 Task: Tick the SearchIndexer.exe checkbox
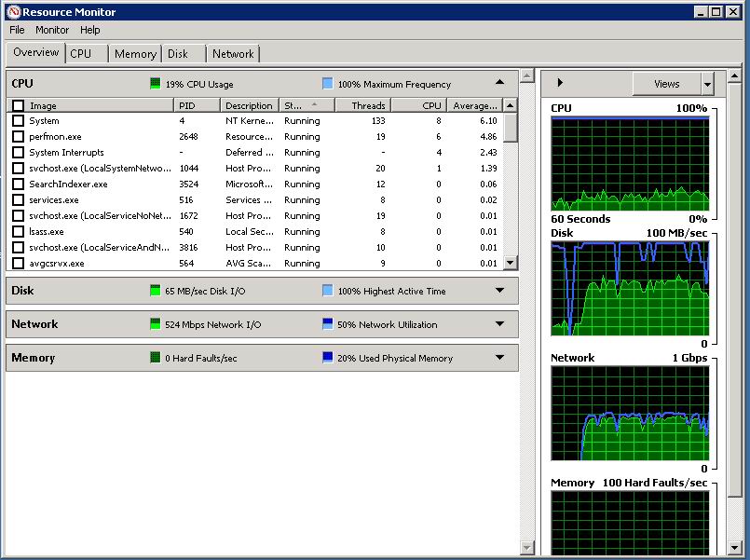point(18,184)
